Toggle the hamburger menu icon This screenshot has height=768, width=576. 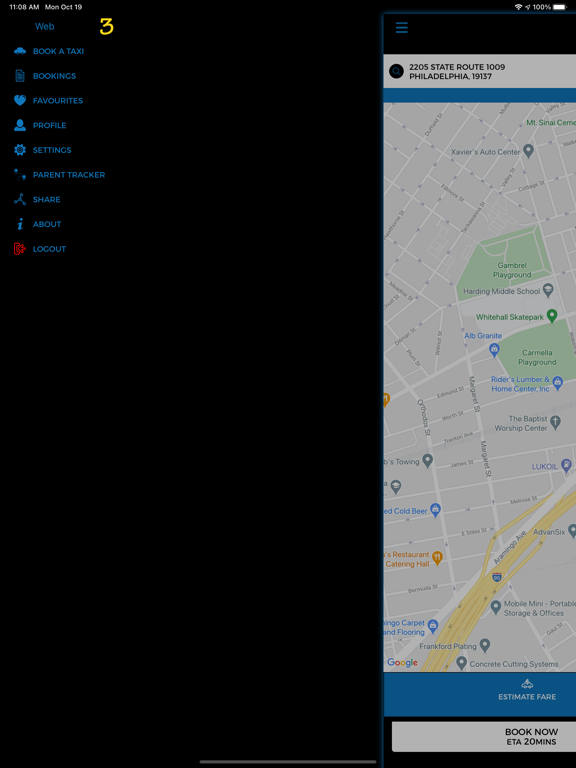[402, 27]
